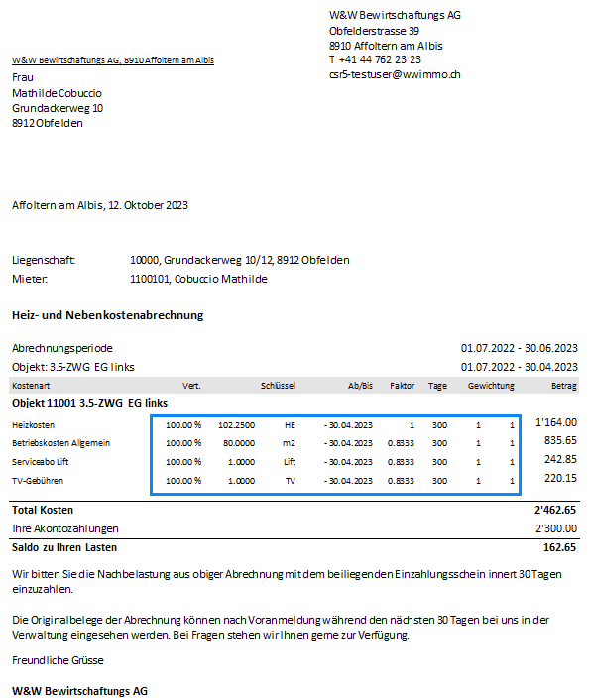This screenshot has height=700, width=589.
Task: Click the TV-Gebühren amount 220.15
Action: coord(561,478)
